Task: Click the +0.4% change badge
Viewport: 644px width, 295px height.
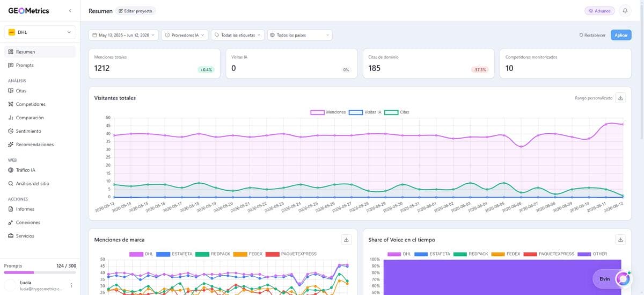Action: click(206, 70)
